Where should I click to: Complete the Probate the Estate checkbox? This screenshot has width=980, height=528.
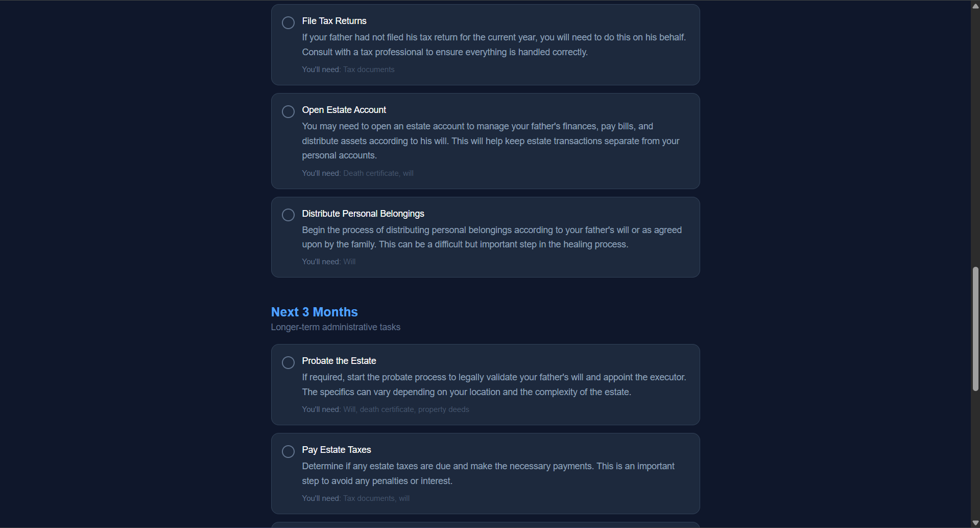pos(288,362)
